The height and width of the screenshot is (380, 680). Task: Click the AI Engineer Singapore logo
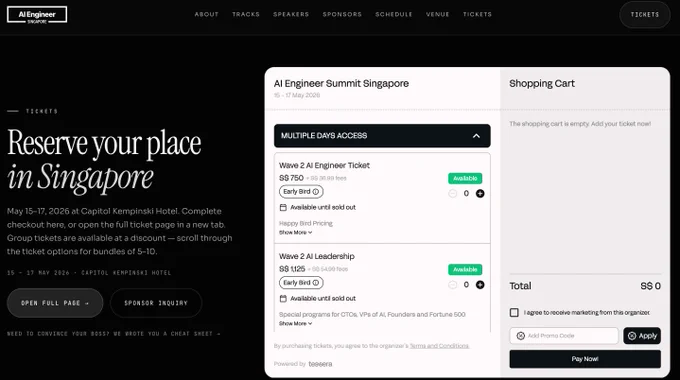[37, 15]
